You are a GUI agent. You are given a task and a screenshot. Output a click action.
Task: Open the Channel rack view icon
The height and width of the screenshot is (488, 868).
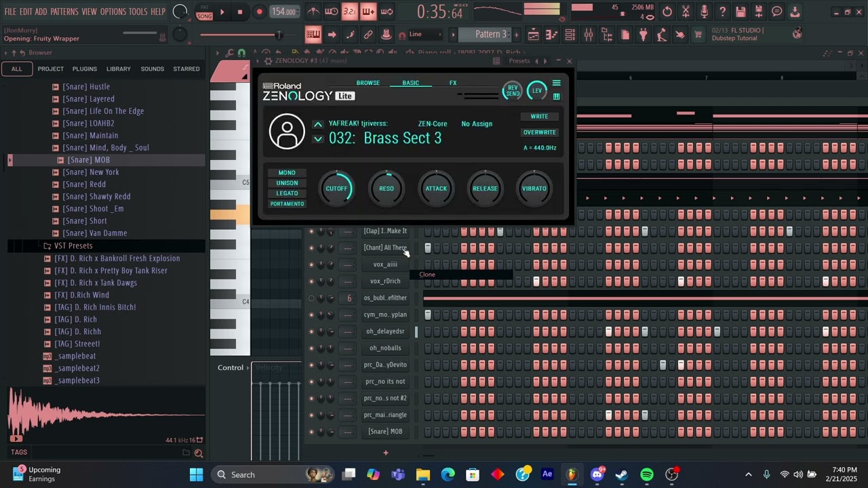pyautogui.click(x=570, y=35)
